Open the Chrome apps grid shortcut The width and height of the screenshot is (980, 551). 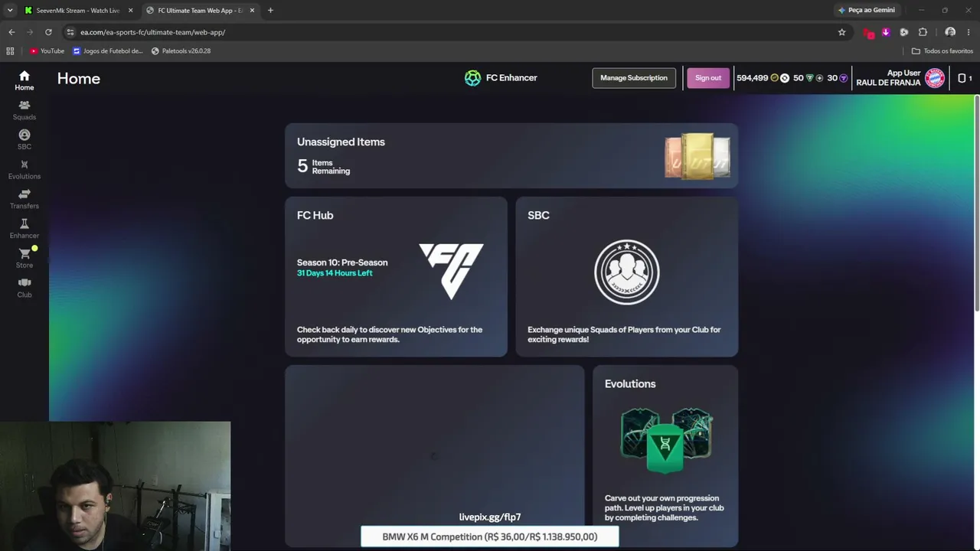(x=10, y=51)
